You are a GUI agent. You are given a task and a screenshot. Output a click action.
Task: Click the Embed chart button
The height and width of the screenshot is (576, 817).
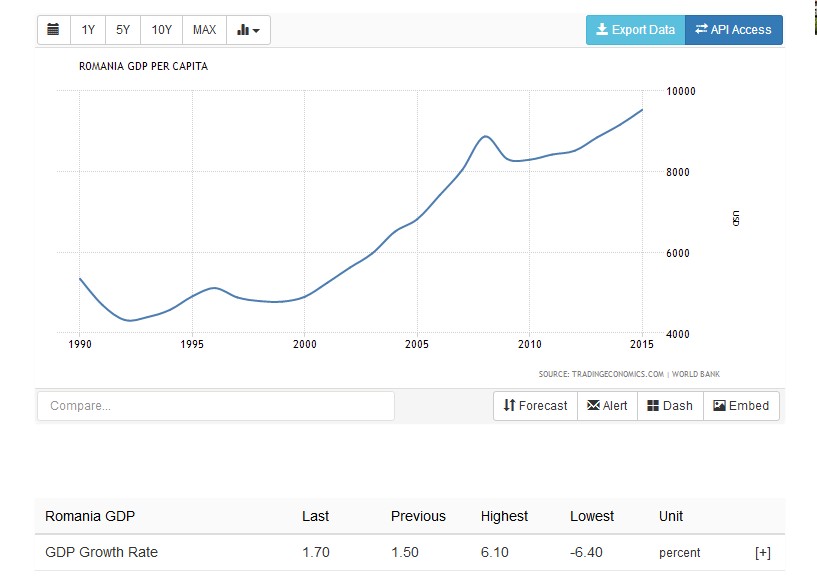[741, 406]
